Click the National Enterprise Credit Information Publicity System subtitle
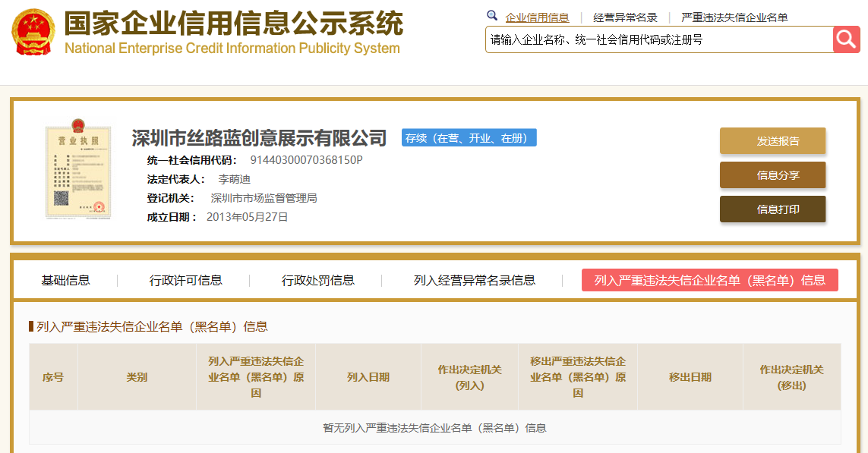 tap(232, 49)
